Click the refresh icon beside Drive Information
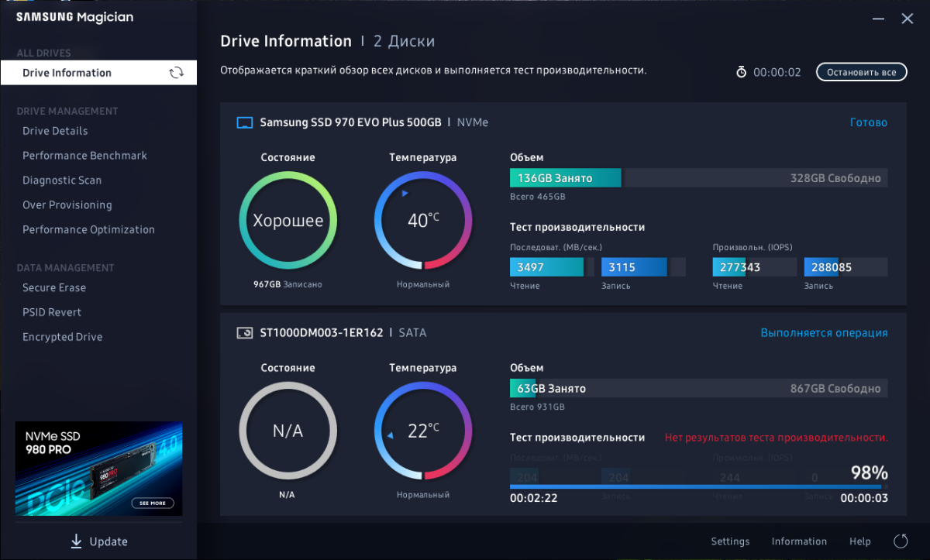The width and height of the screenshot is (930, 560). [176, 73]
